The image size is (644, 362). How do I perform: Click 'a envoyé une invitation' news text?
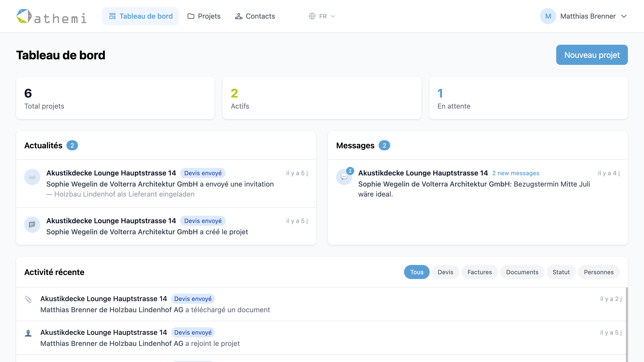237,184
